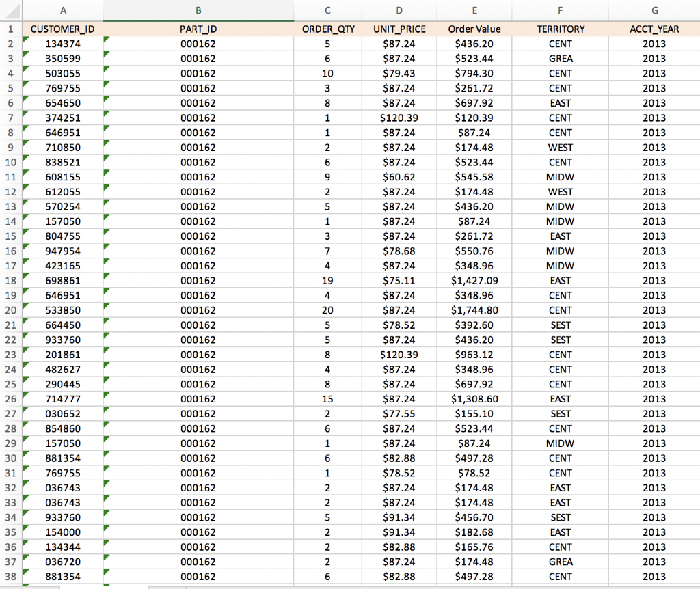
Task: Click the cell containing $1,744.80
Action: [x=474, y=310]
